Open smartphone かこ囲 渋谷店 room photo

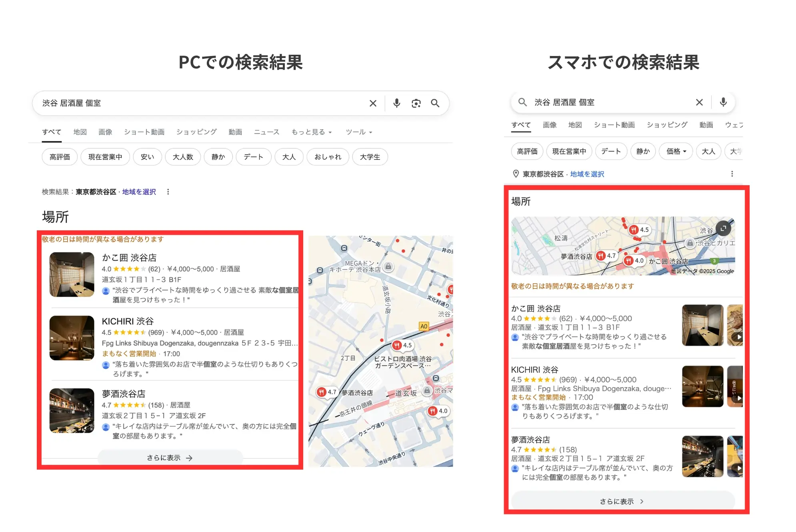(702, 325)
